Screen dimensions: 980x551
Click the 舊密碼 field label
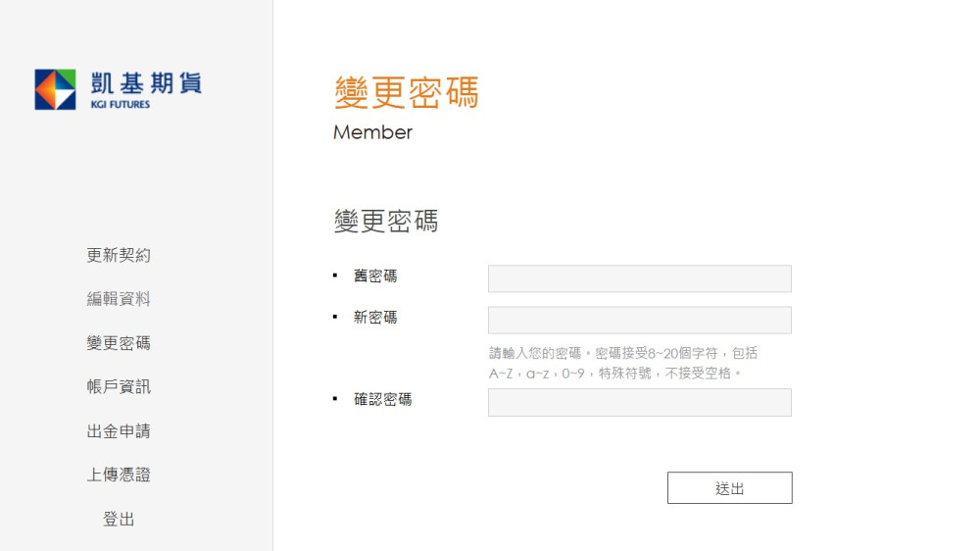coord(375,275)
